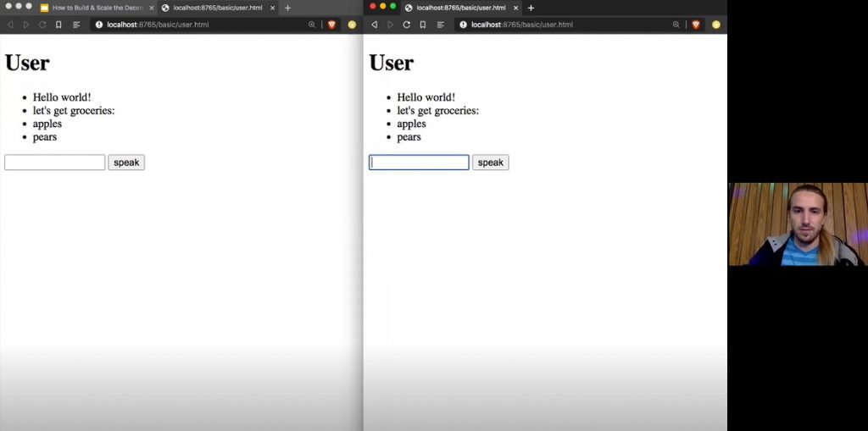
Task: Click red close button of right window
Action: pos(373,6)
